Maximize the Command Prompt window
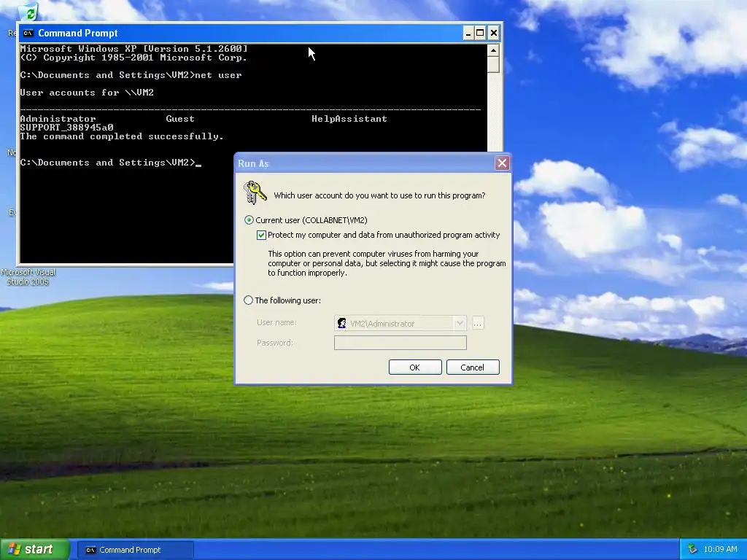This screenshot has height=560, width=747. pos(480,33)
